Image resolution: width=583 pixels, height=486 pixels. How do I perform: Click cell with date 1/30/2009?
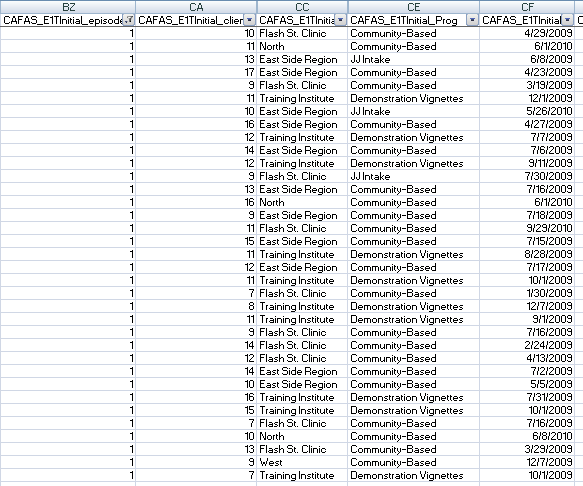527,293
